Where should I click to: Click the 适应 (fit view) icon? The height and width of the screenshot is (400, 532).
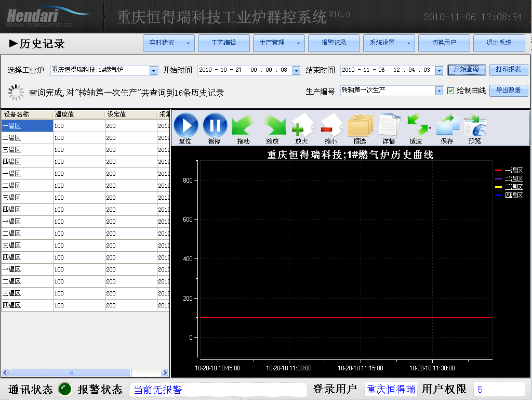point(418,126)
